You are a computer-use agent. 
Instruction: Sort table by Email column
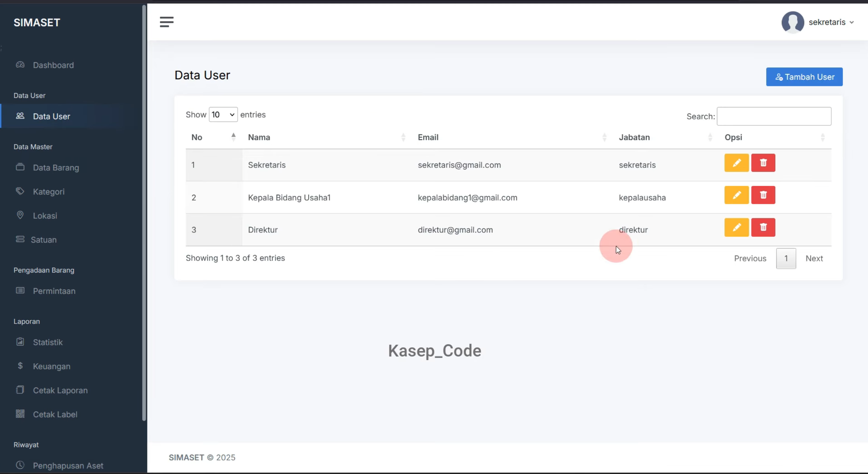(512, 137)
